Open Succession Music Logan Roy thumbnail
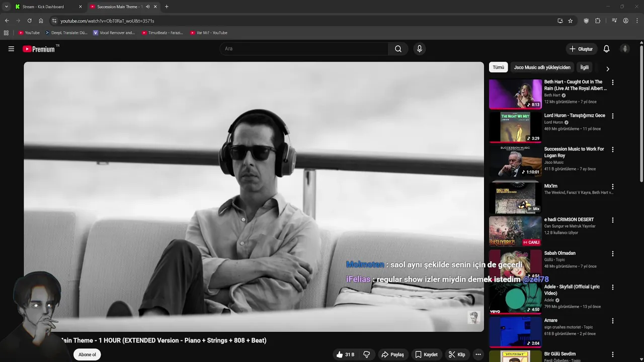 tap(515, 161)
